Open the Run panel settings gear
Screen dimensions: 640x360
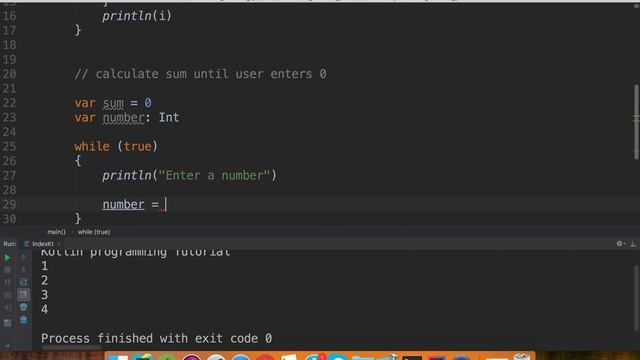(620, 244)
